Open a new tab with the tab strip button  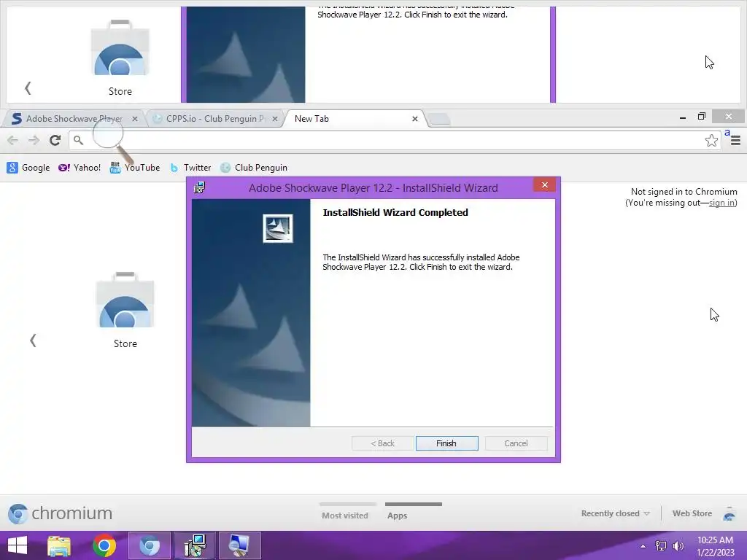coord(438,119)
